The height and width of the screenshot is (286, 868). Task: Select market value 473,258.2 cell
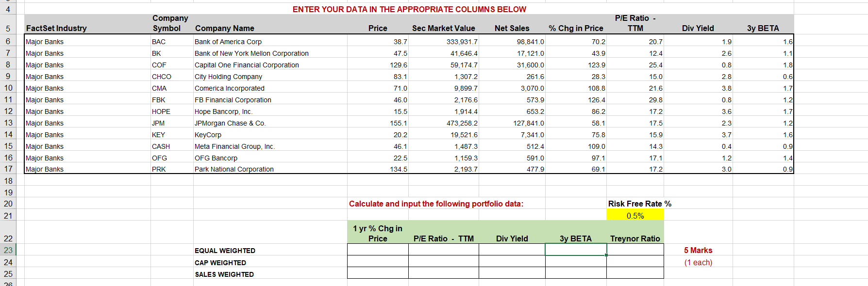pos(444,123)
